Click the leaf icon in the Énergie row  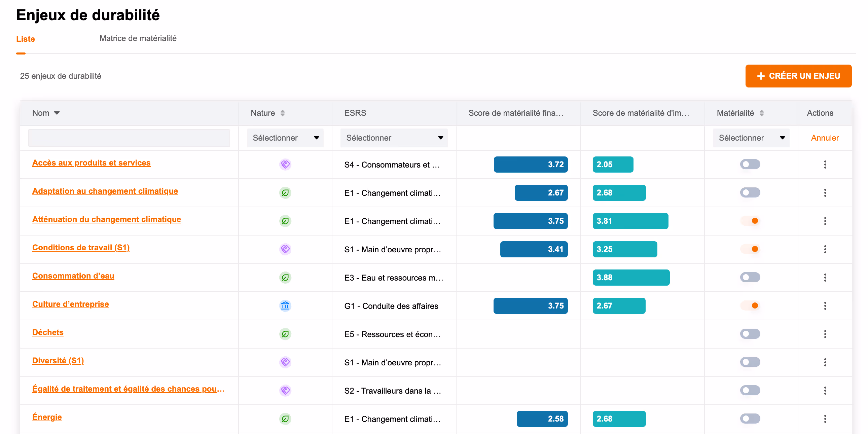[285, 419]
